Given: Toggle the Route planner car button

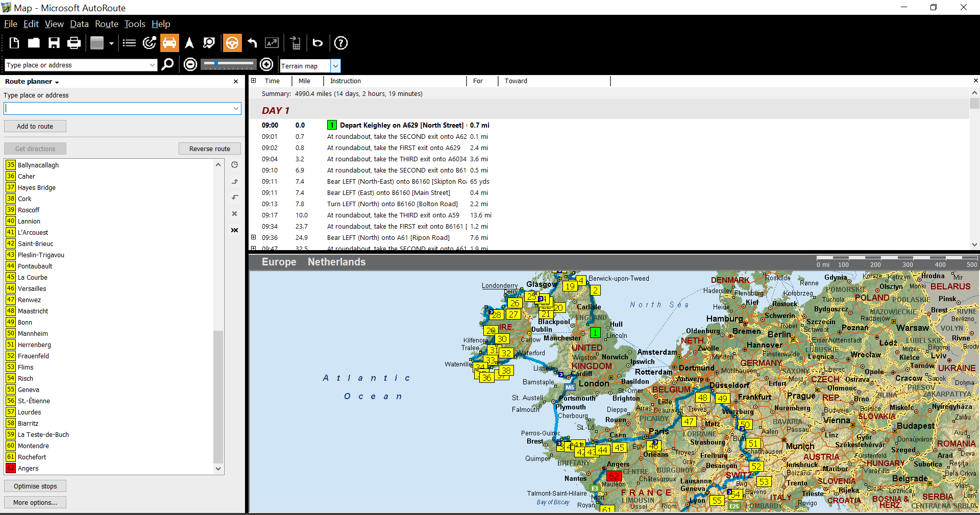Looking at the screenshot, I should [169, 43].
